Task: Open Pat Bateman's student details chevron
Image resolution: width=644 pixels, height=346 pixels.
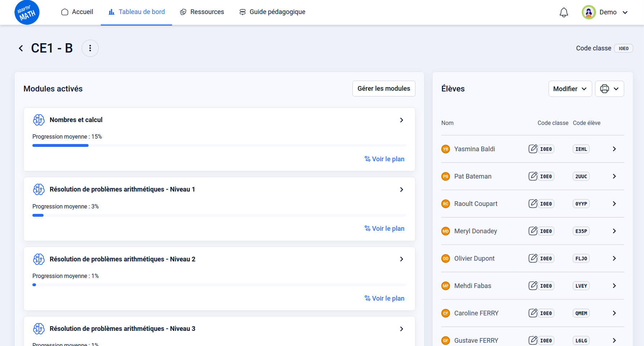Action: 614,176
